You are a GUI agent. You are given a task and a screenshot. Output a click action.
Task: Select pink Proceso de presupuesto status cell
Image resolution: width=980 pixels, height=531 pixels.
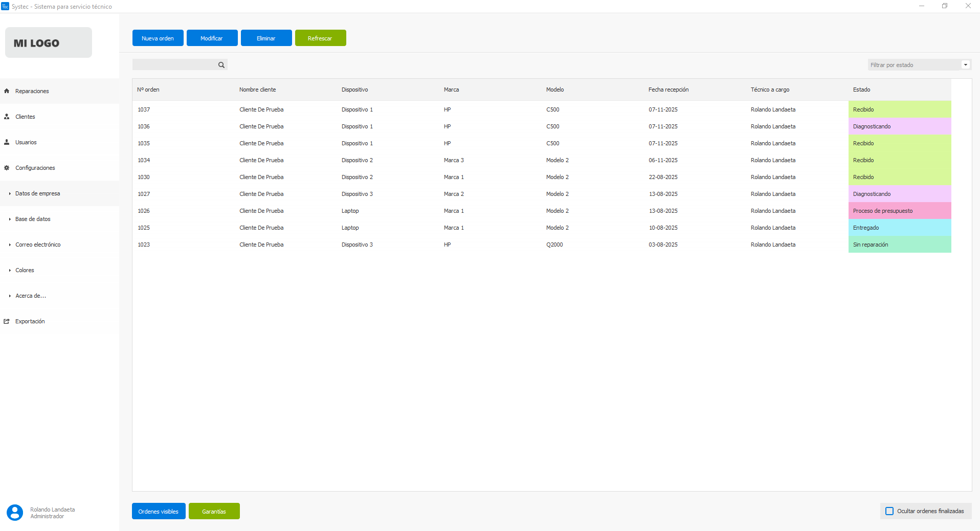click(x=899, y=211)
